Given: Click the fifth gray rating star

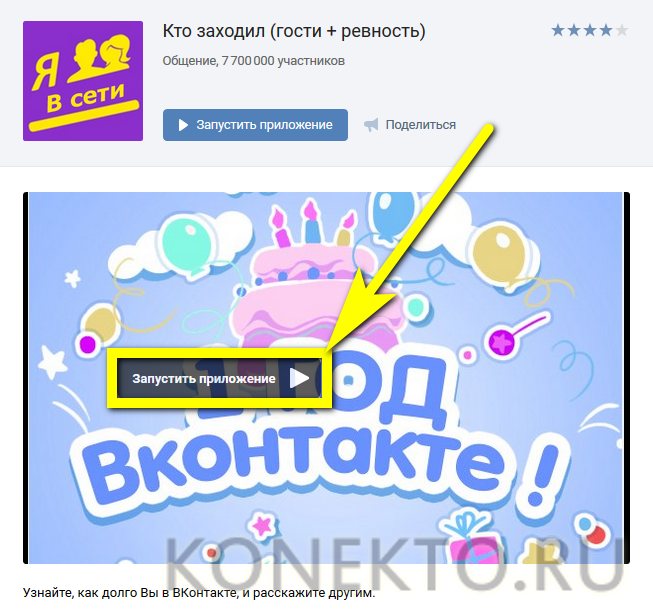Looking at the screenshot, I should [x=621, y=30].
